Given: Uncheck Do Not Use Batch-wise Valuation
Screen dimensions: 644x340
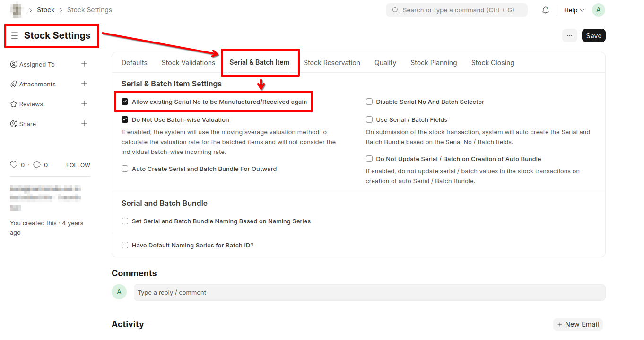Looking at the screenshot, I should point(125,120).
